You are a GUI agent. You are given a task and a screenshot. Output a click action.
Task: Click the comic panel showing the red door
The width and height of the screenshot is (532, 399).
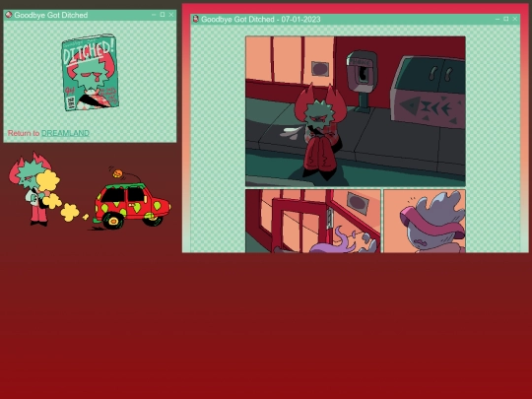coord(313,221)
